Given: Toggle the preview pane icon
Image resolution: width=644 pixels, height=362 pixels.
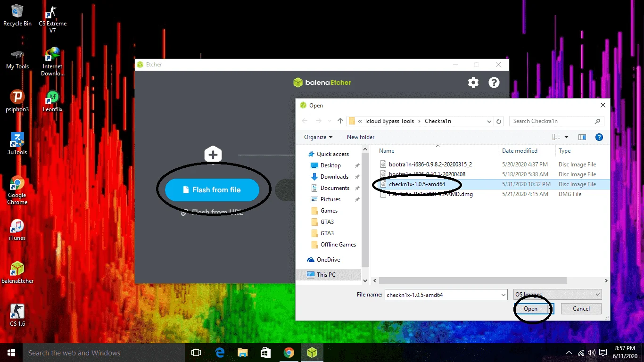Looking at the screenshot, I should pos(582,137).
